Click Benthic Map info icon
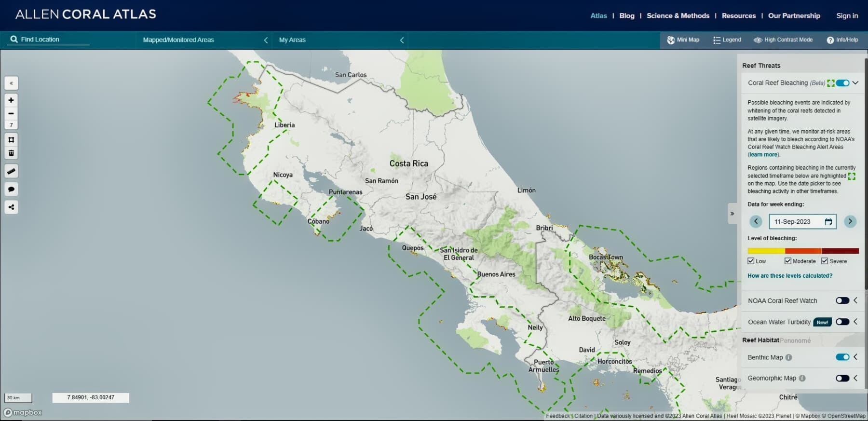Screen dimensions: 868x421 788,357
